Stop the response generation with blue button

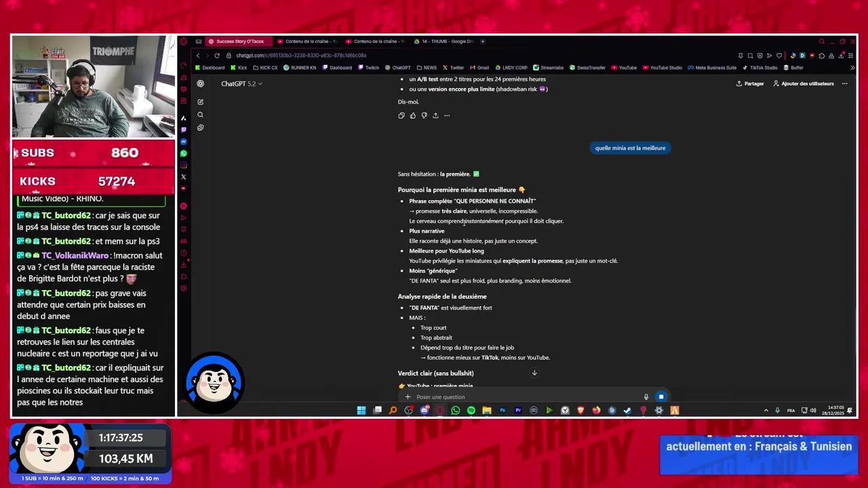(661, 397)
